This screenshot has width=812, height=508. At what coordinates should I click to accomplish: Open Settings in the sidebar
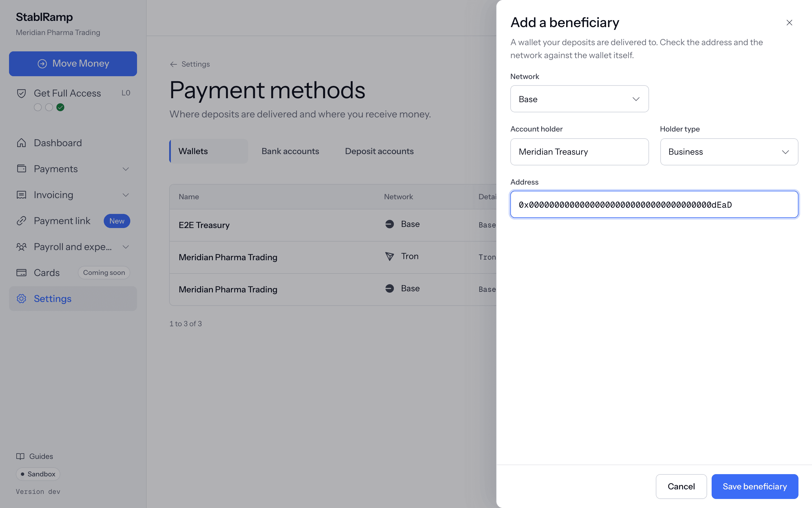(x=73, y=299)
